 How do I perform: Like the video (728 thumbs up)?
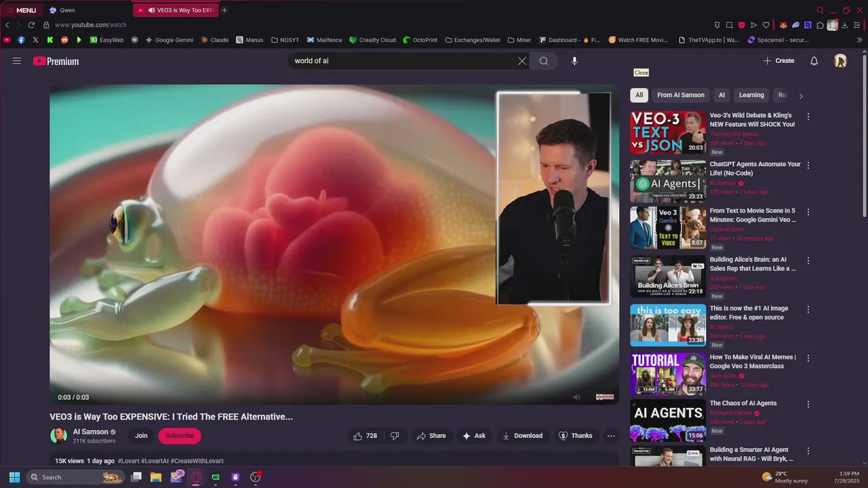coord(364,436)
